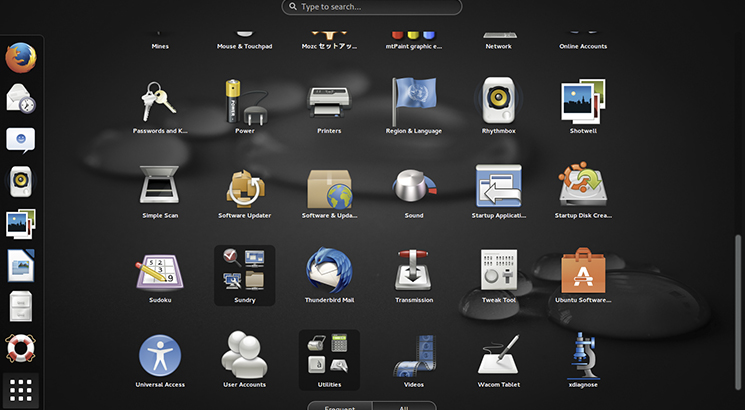The width and height of the screenshot is (745, 410).
Task: Open Universal Access settings
Action: [160, 356]
